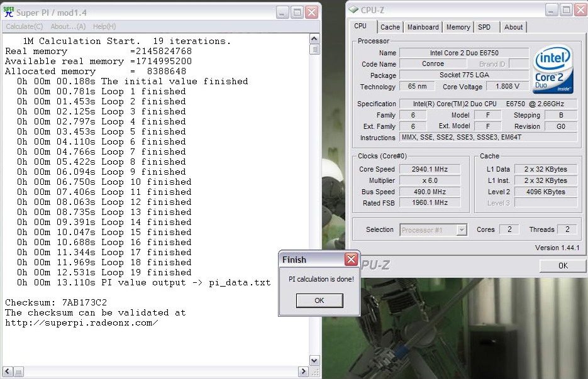The image size is (588, 379).
Task: Click the Package field Socket 775 LGA
Action: pos(464,75)
